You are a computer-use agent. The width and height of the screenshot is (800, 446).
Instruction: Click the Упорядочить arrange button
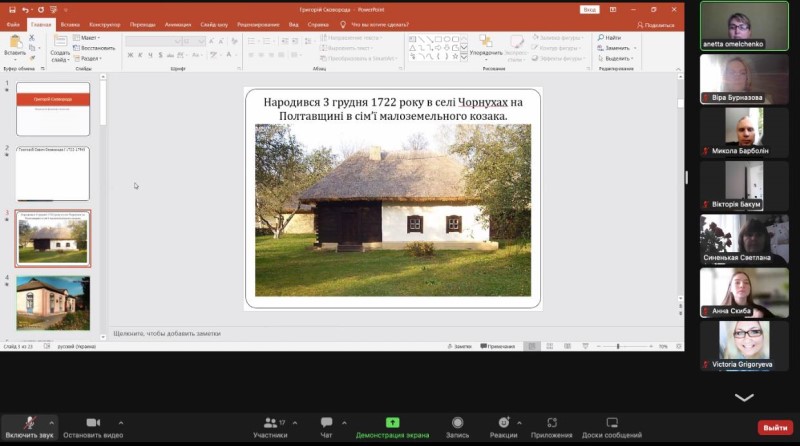tap(486, 46)
